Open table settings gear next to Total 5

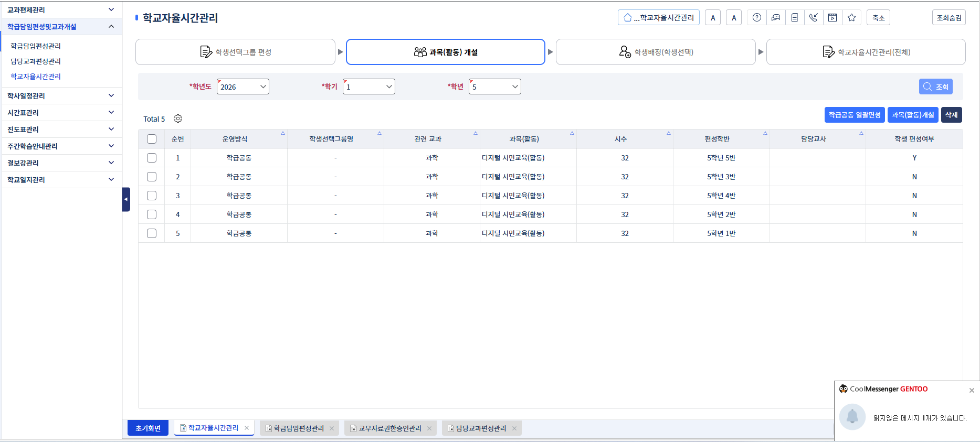[178, 118]
